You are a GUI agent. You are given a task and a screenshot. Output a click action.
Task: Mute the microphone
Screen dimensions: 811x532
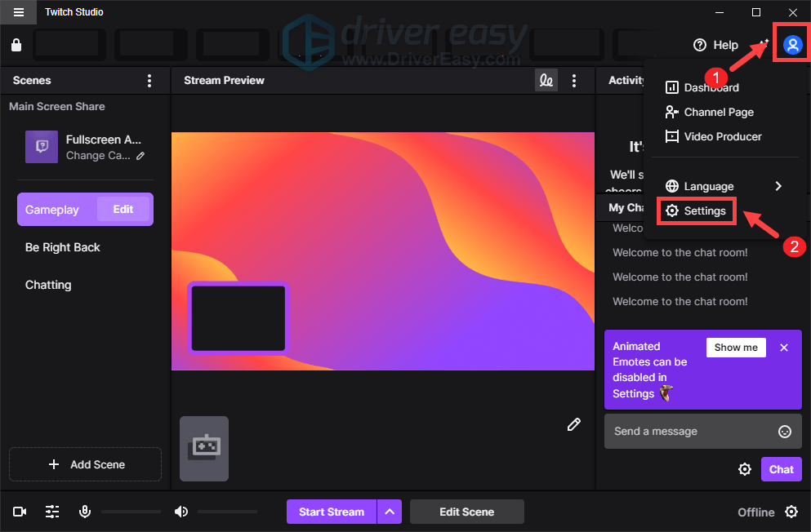pyautogui.click(x=85, y=512)
